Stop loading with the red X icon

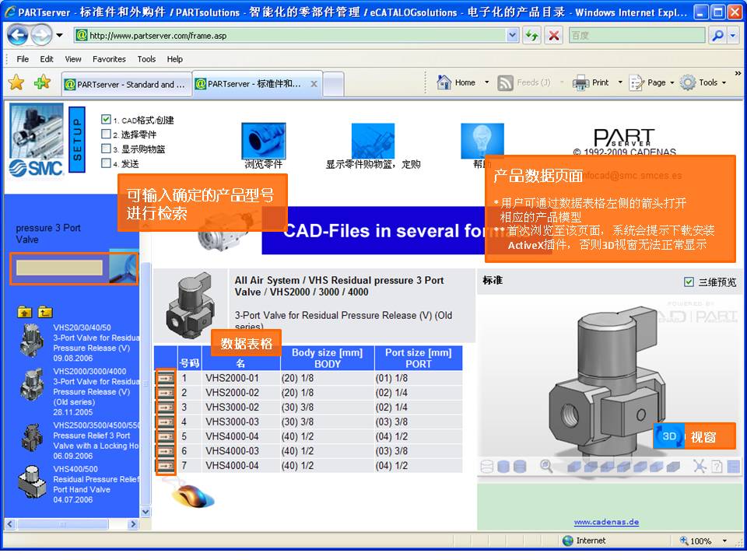pyautogui.click(x=553, y=35)
